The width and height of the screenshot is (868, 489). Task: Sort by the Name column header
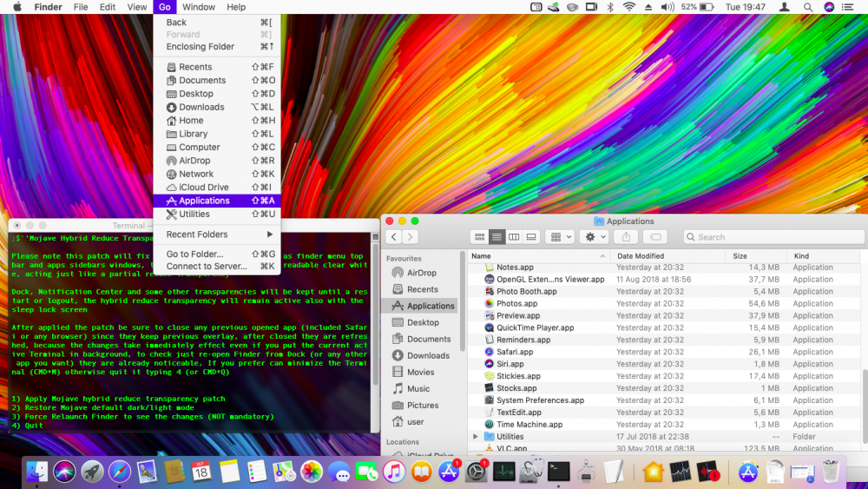539,256
